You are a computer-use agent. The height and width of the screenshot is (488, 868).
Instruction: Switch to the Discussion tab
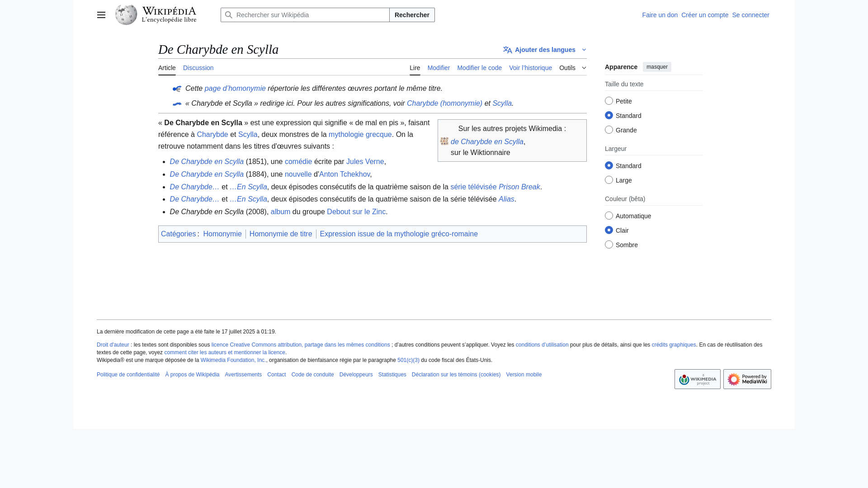(x=198, y=68)
